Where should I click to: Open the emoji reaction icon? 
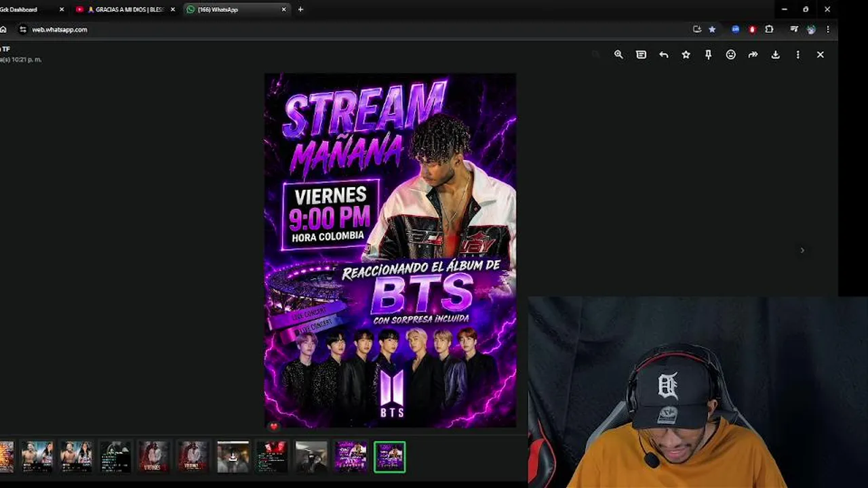pos(730,55)
